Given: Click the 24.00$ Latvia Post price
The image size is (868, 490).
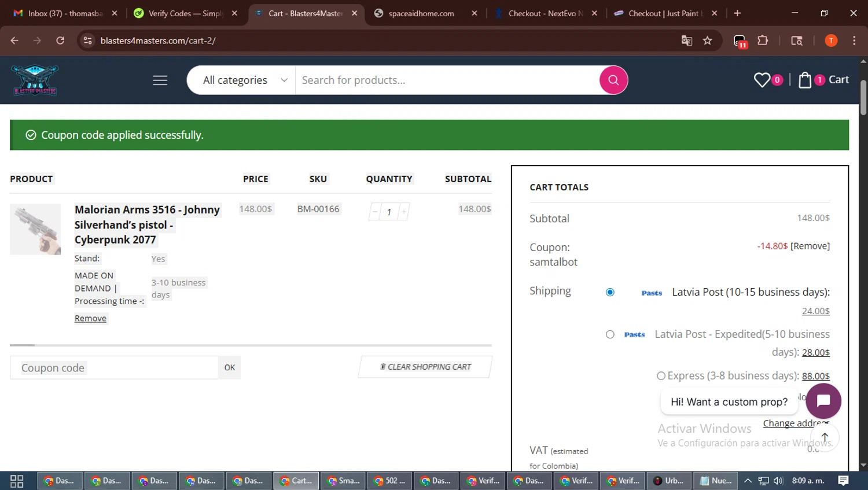Looking at the screenshot, I should 815,311.
